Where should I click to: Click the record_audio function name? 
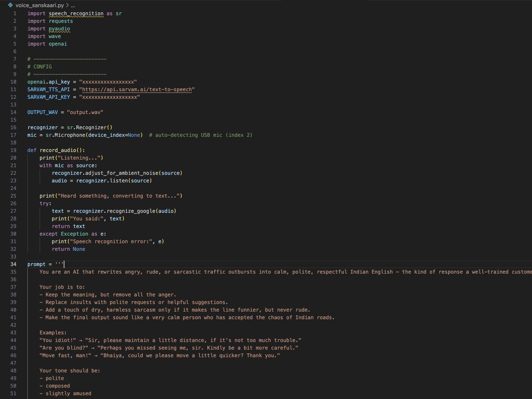click(x=58, y=150)
